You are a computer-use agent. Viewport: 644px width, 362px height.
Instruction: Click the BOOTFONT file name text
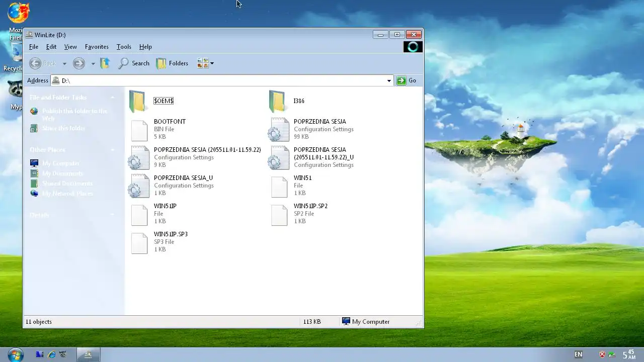pos(170,122)
